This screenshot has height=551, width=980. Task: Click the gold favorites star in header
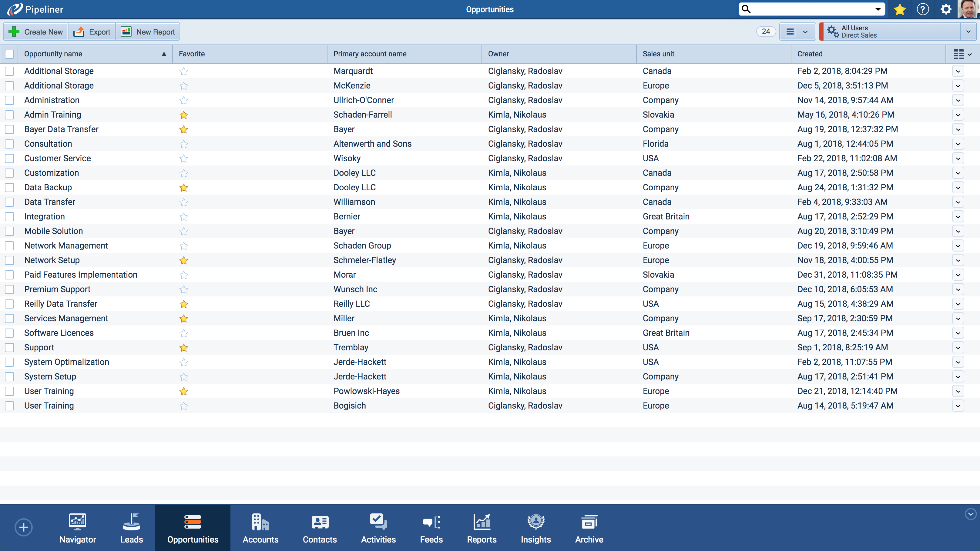pyautogui.click(x=900, y=9)
